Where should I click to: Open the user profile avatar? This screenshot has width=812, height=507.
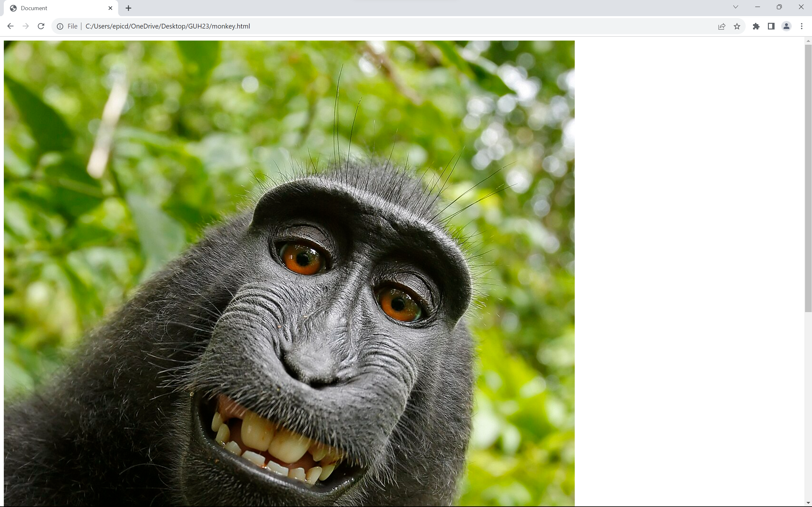(786, 26)
